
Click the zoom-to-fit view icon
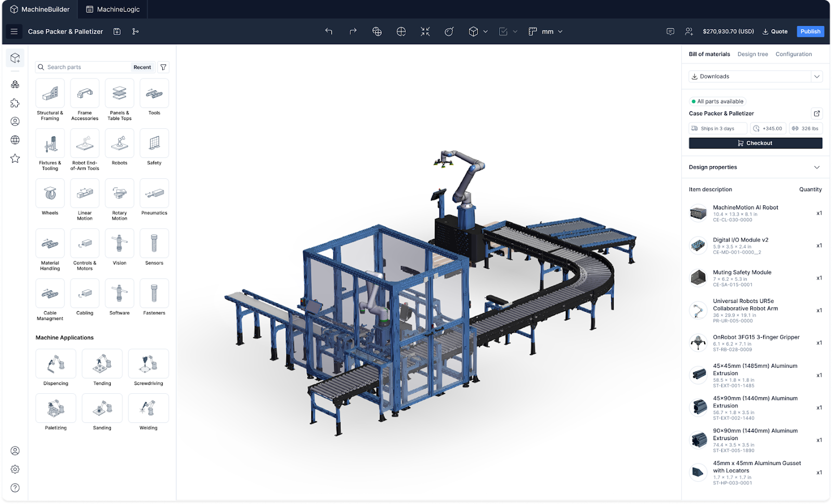click(425, 31)
